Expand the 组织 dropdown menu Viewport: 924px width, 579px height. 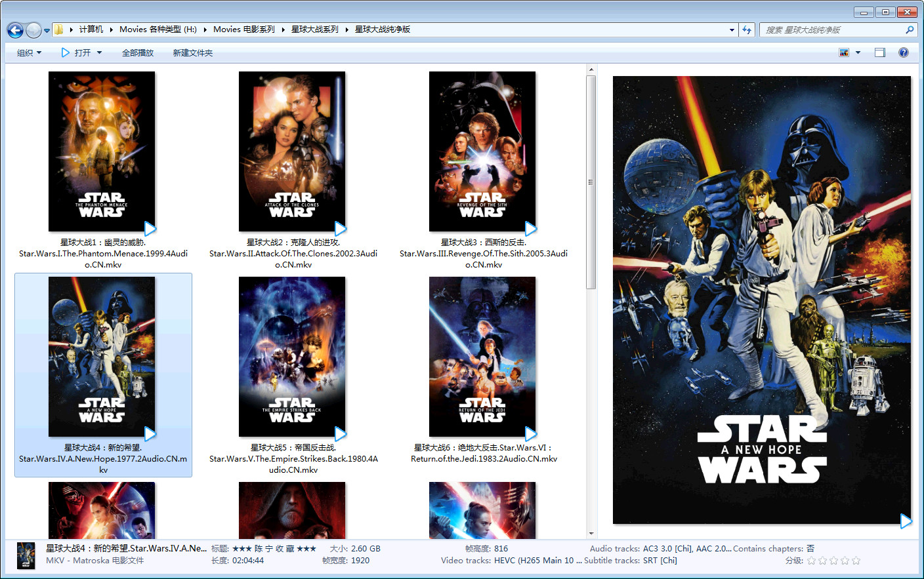pyautogui.click(x=29, y=52)
